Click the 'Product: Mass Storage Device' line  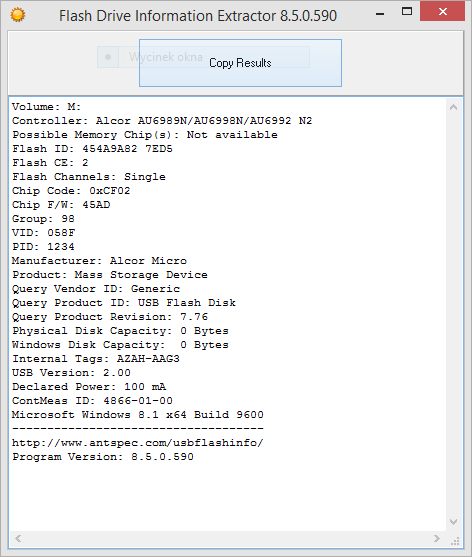pos(110,275)
